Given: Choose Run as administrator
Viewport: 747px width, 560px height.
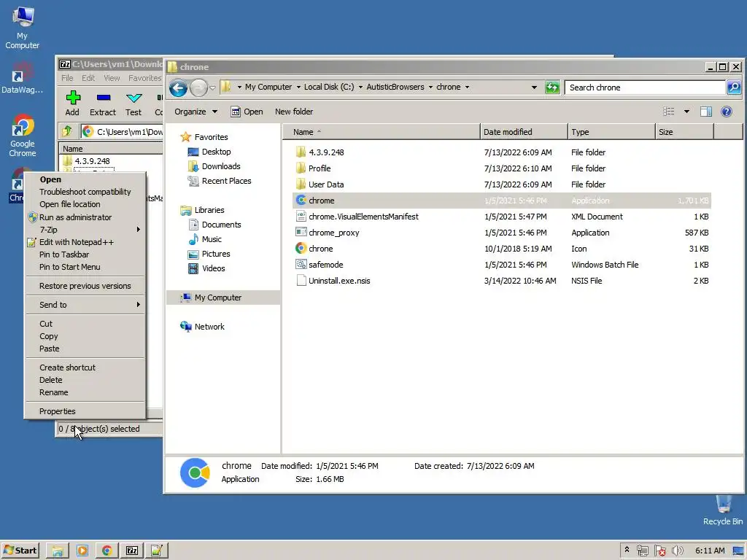Looking at the screenshot, I should pyautogui.click(x=85, y=217).
